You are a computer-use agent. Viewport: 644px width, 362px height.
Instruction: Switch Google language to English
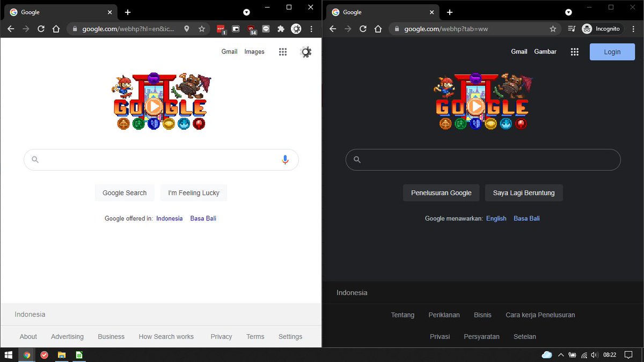[x=496, y=219]
